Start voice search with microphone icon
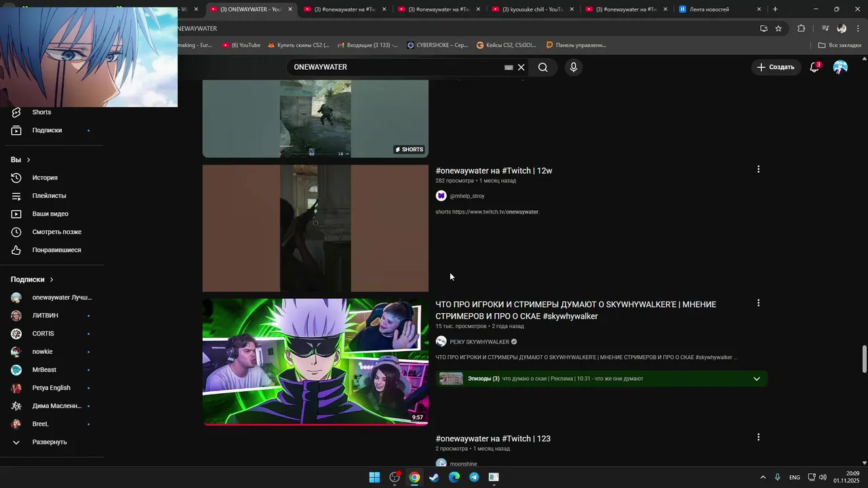The image size is (868, 488). click(574, 67)
